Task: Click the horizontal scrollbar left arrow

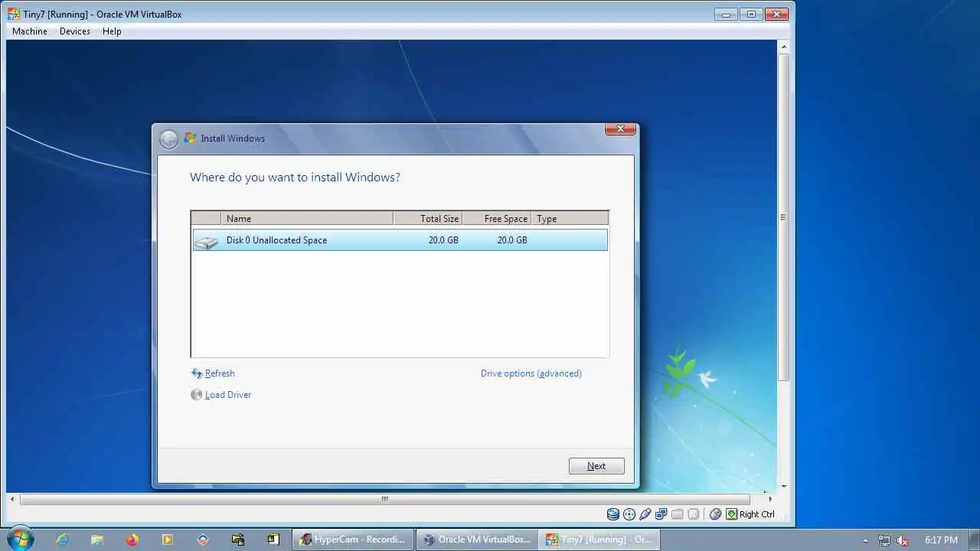Action: (12, 499)
